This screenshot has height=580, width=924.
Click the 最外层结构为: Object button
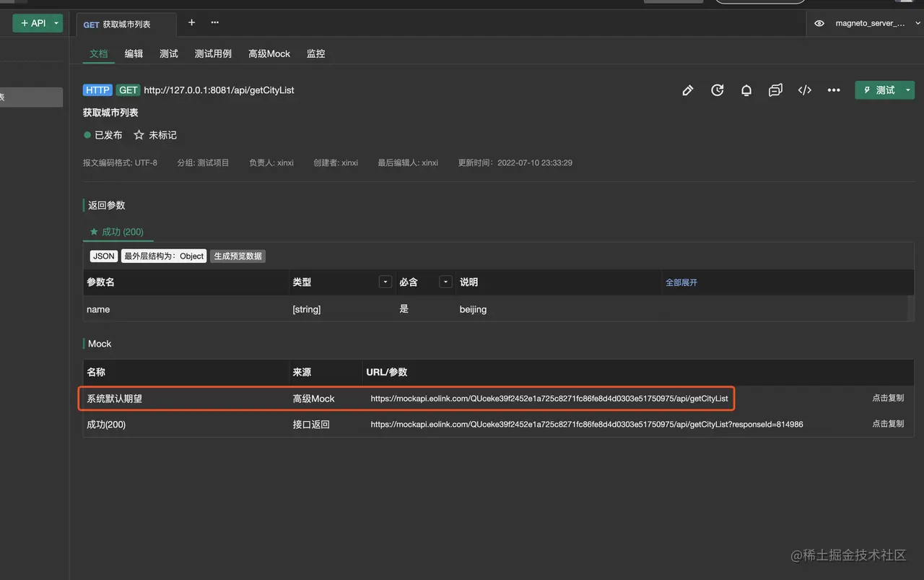click(x=164, y=256)
